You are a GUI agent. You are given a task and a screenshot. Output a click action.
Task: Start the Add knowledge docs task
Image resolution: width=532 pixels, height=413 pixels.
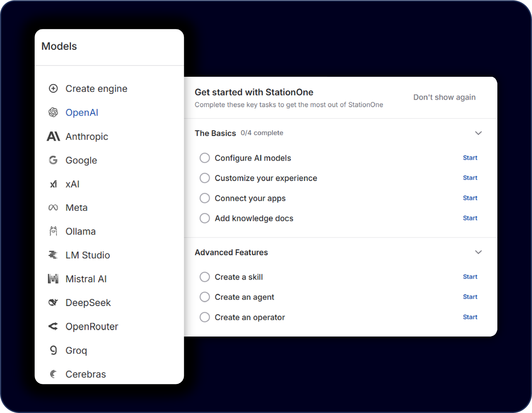coord(470,218)
